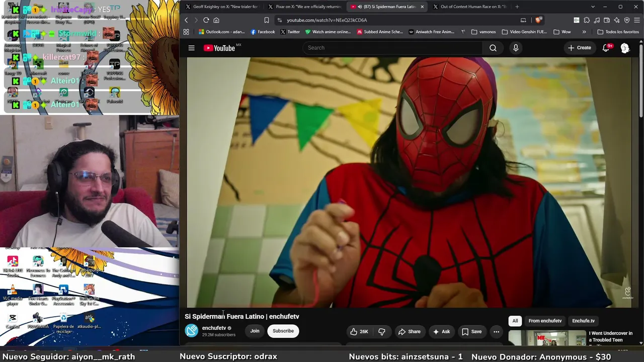Screen dimensions: 644x362
Task: Select the Enchufe.tv filter chip
Action: click(x=583, y=321)
